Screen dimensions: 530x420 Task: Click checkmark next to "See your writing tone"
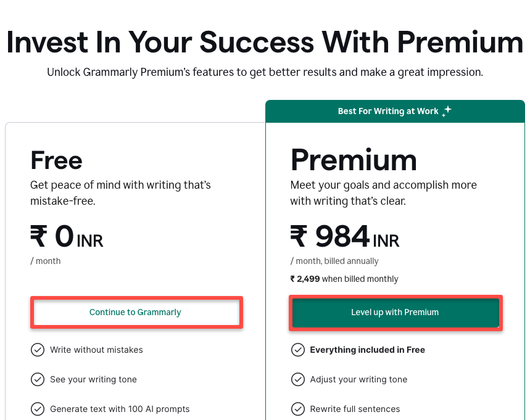(38, 379)
